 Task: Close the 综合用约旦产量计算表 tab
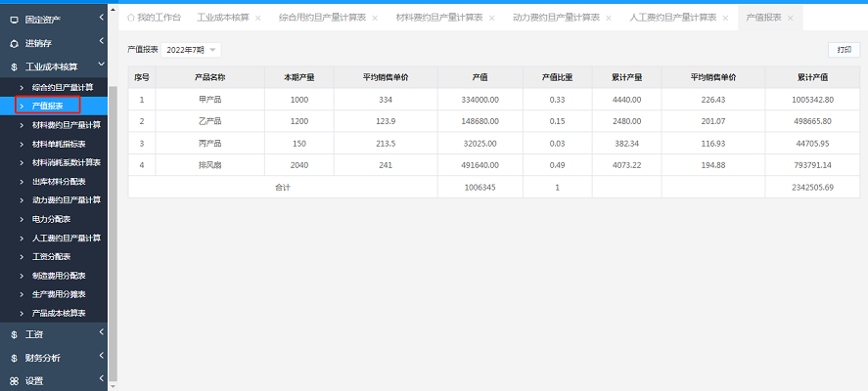pyautogui.click(x=375, y=19)
